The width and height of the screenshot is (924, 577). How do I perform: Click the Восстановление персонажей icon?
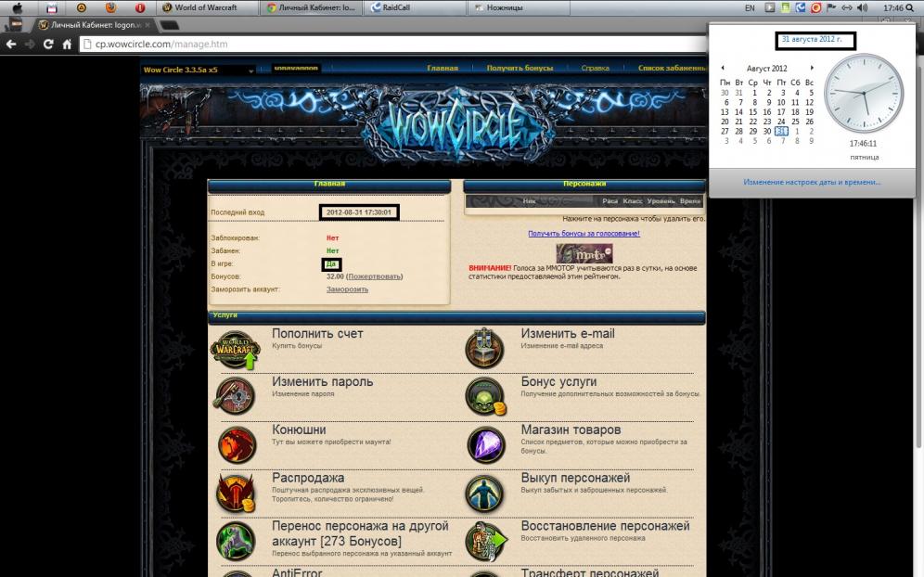(485, 541)
